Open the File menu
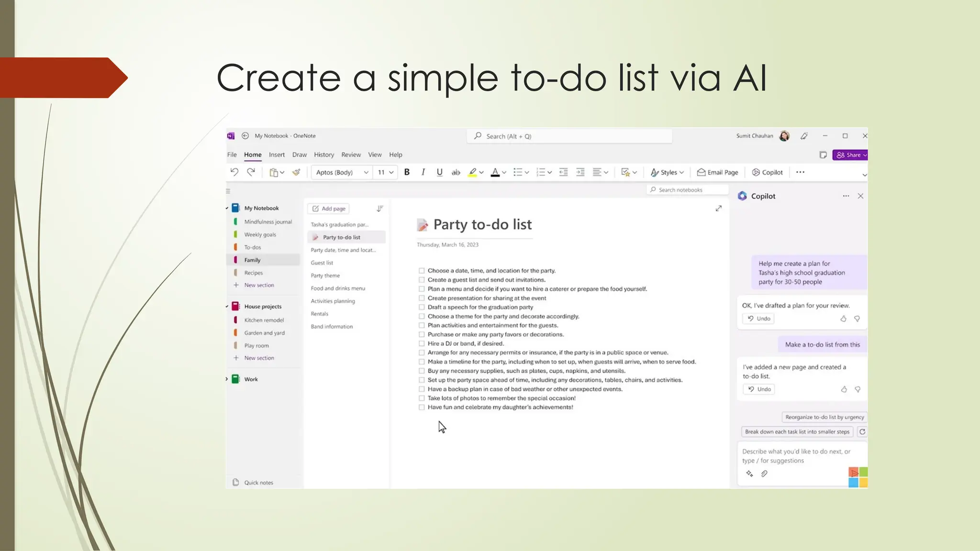Screen dimensions: 980x551 (232, 154)
